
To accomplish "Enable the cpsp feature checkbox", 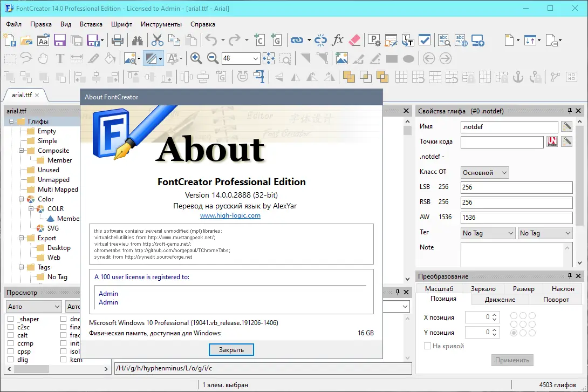I will [10, 352].
